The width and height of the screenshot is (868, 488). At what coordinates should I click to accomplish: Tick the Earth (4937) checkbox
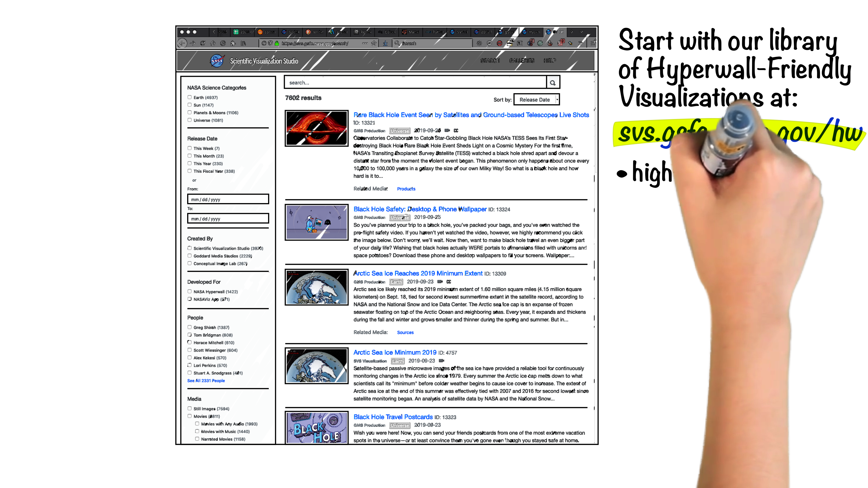click(x=189, y=97)
